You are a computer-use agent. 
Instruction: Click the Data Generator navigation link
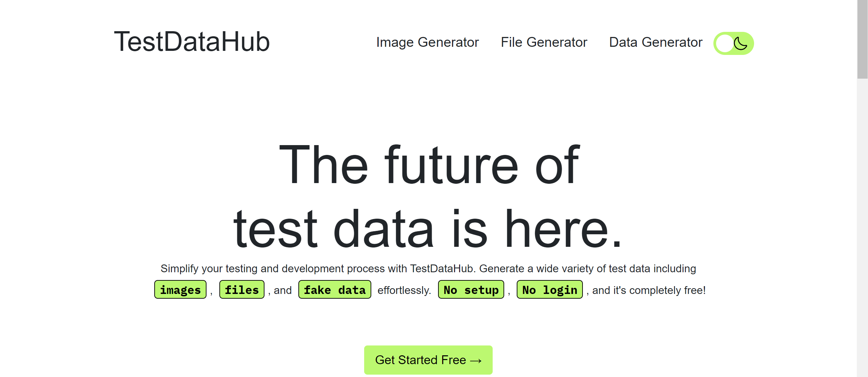point(655,43)
